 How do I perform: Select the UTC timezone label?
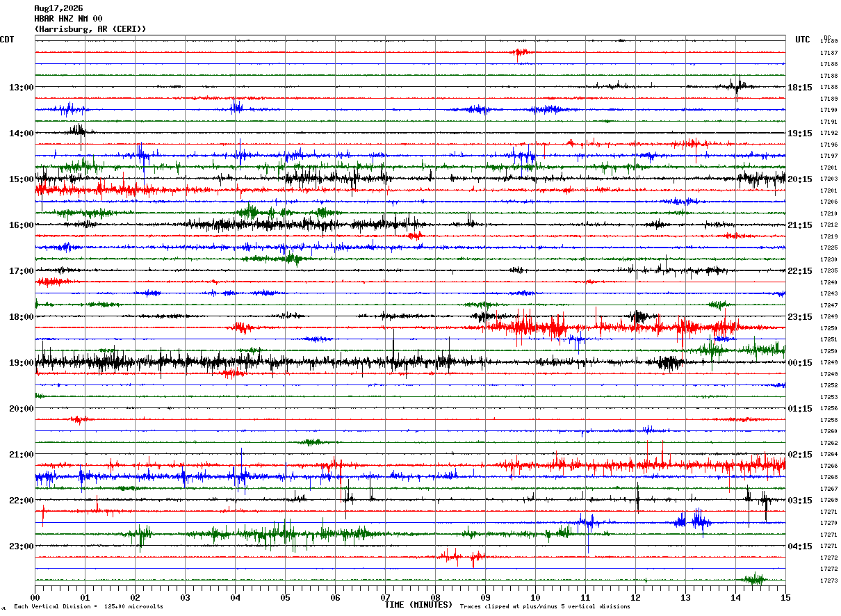pyautogui.click(x=803, y=40)
